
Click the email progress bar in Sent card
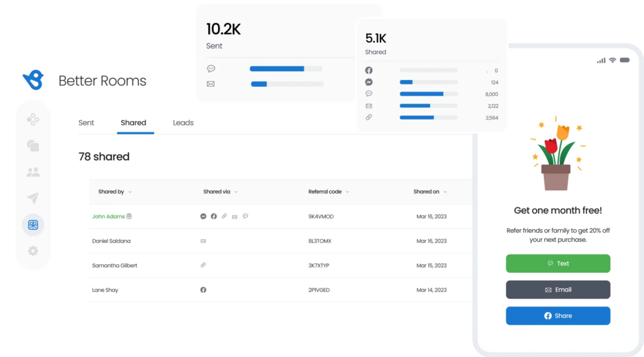click(287, 84)
